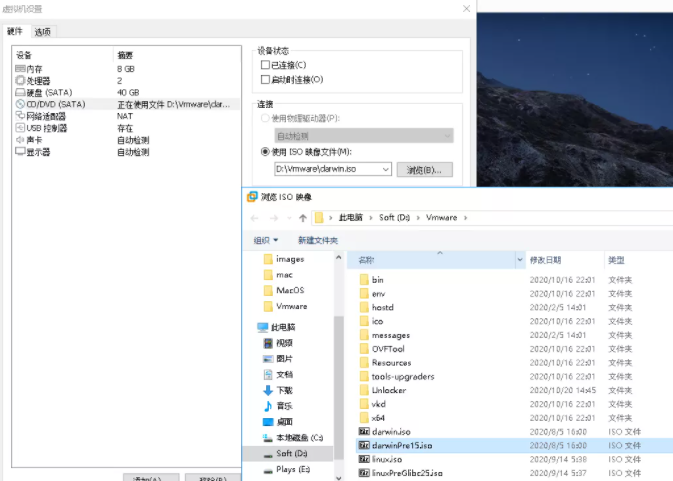Open the tools-upgraders folder
The width and height of the screenshot is (673, 481).
397,376
